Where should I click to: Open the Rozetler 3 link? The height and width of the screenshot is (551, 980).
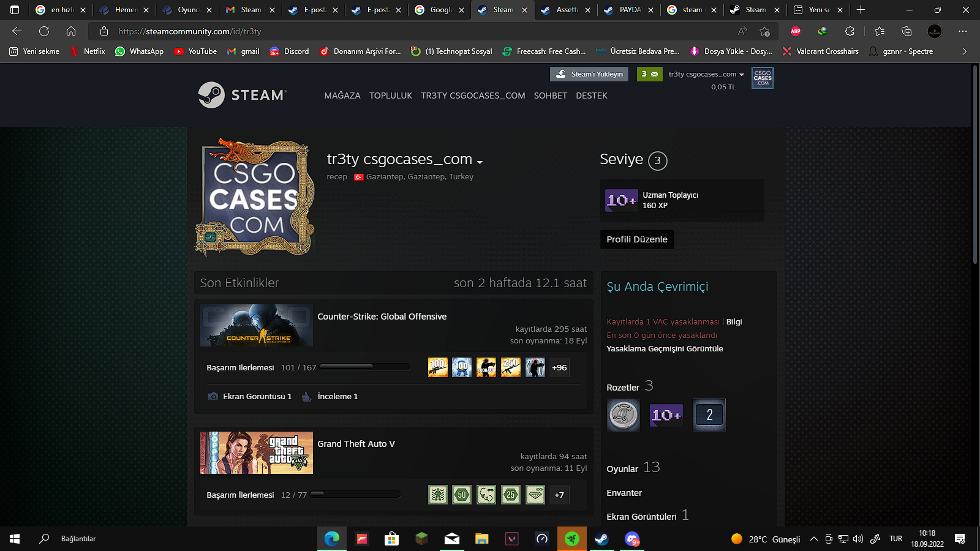[630, 386]
